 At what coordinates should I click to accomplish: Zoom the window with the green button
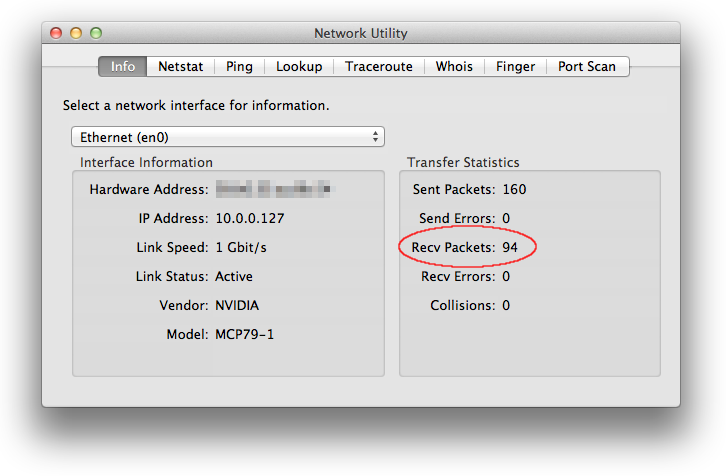[96, 33]
